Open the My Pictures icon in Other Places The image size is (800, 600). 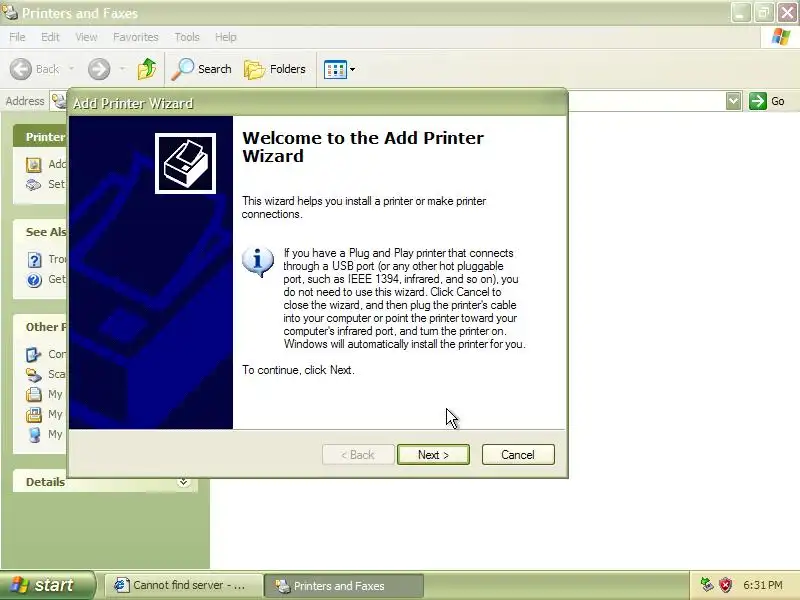(x=34, y=414)
